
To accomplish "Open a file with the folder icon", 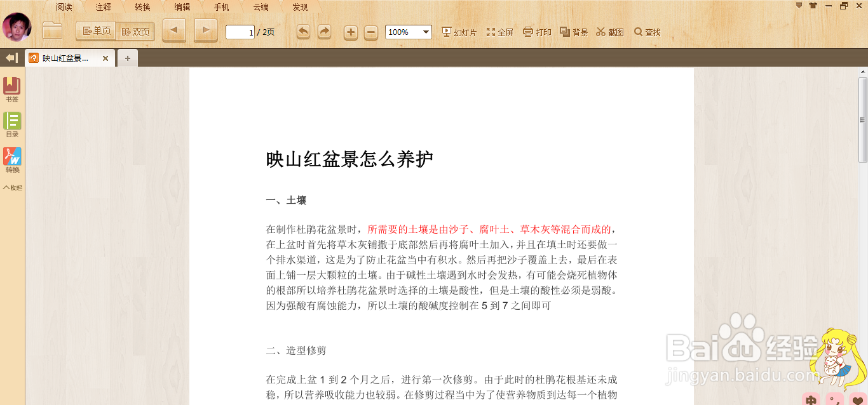I will coord(52,30).
